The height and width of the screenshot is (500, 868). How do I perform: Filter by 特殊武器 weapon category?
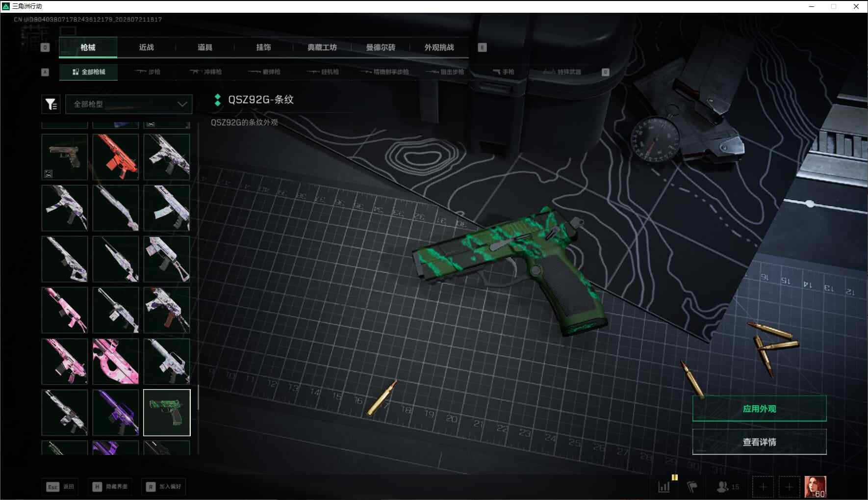point(562,72)
